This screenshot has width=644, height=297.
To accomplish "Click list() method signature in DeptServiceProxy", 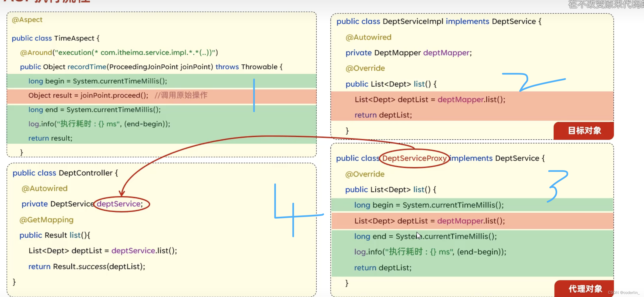I will click(x=391, y=189).
